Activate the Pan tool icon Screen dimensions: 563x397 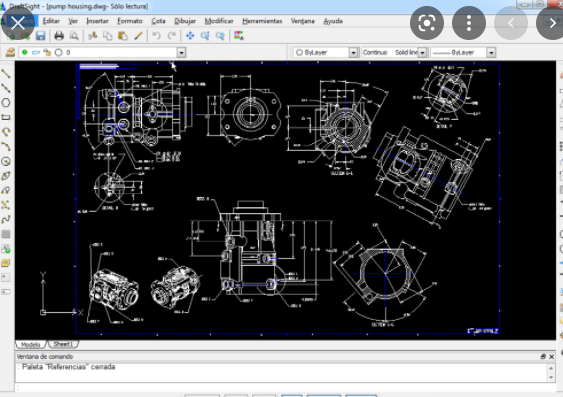(190, 36)
